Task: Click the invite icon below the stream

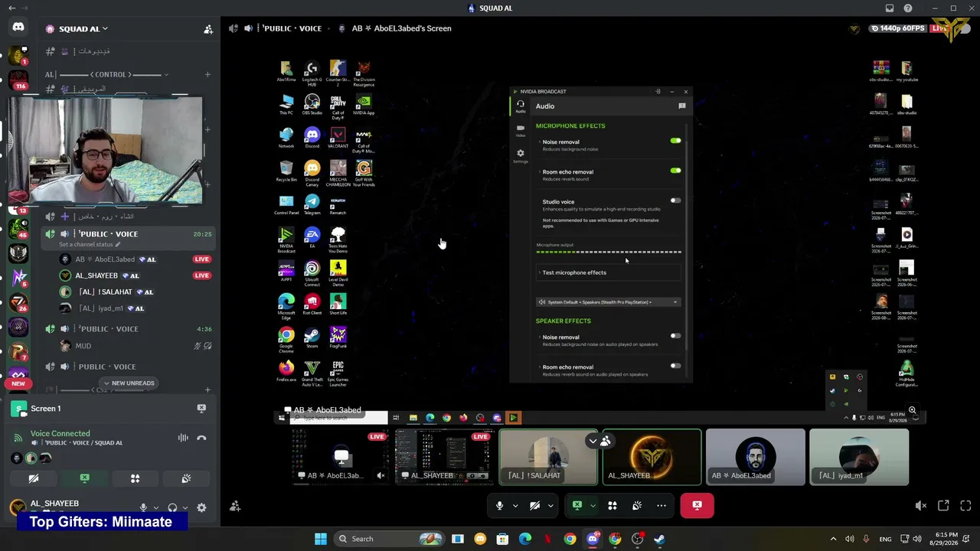Action: (x=235, y=506)
